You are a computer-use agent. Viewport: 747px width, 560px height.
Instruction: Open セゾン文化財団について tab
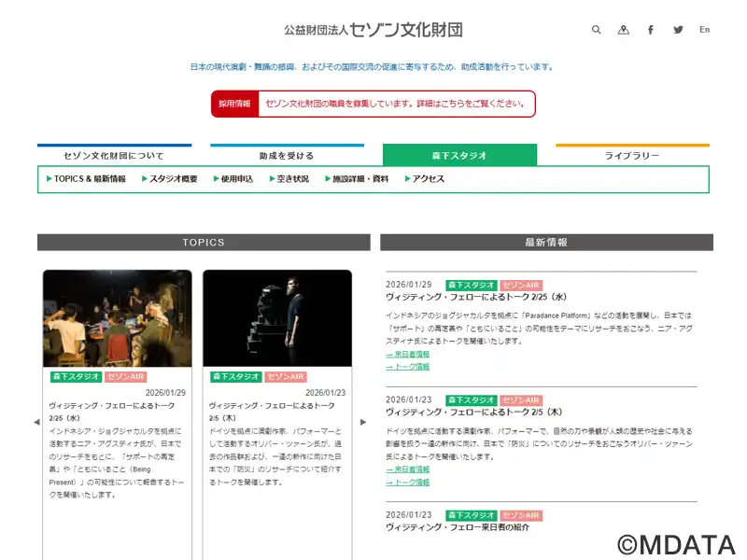(114, 156)
